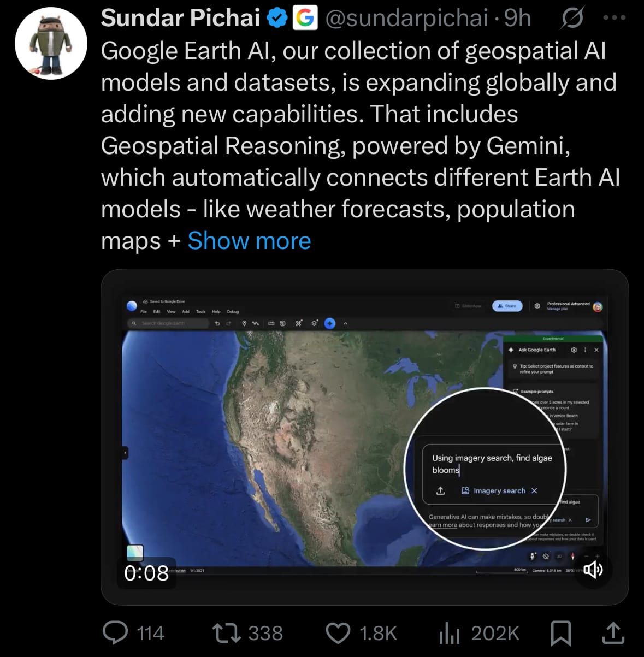Open the tweet share icon
This screenshot has width=644, height=657.
tap(613, 632)
